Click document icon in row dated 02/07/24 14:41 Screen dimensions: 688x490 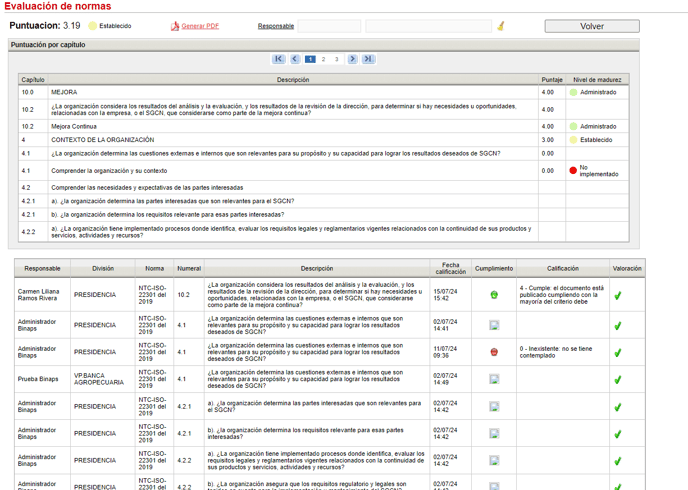point(494,325)
